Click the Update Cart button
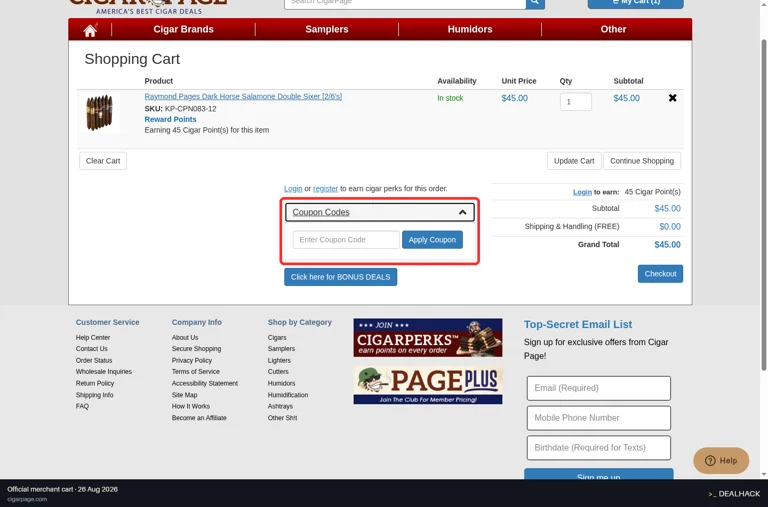768x507 pixels. click(574, 161)
